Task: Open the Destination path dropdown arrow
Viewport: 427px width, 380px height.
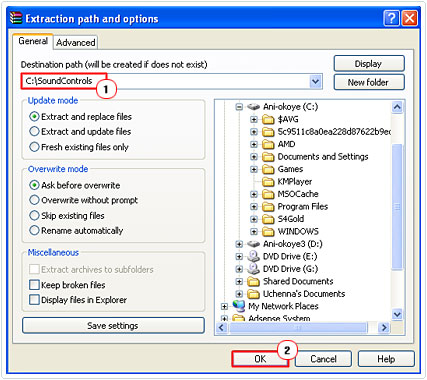Action: [315, 81]
